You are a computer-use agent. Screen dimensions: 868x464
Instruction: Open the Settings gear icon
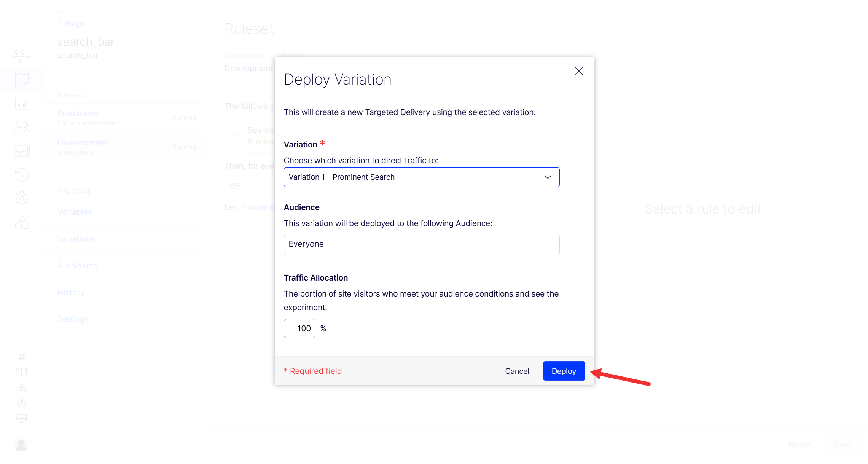coord(22,198)
